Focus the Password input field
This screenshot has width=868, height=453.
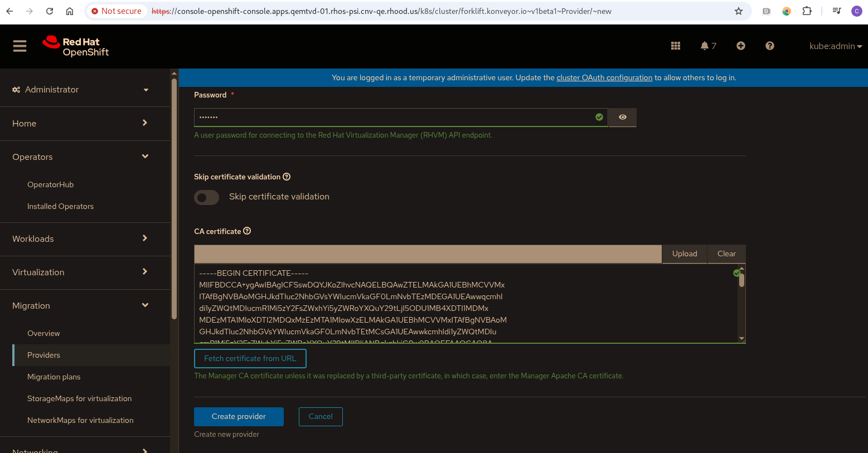(x=401, y=117)
